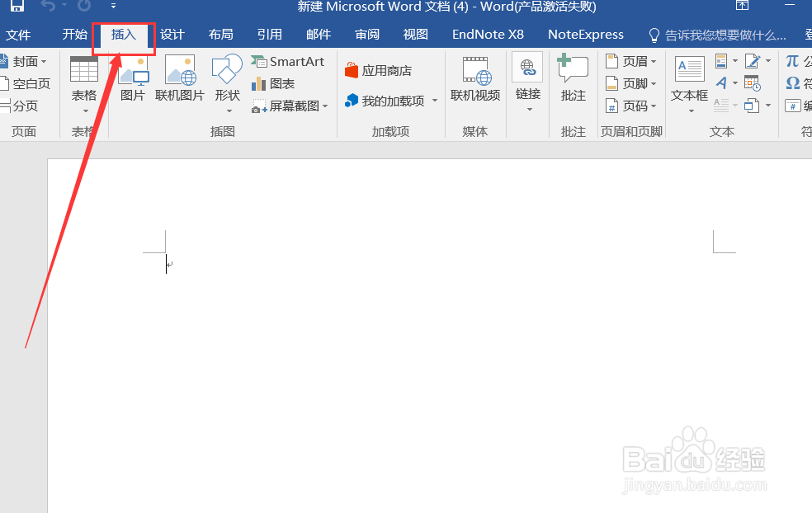This screenshot has width=812, height=513.
Task: Click the 图表 chart icon
Action: tap(273, 83)
